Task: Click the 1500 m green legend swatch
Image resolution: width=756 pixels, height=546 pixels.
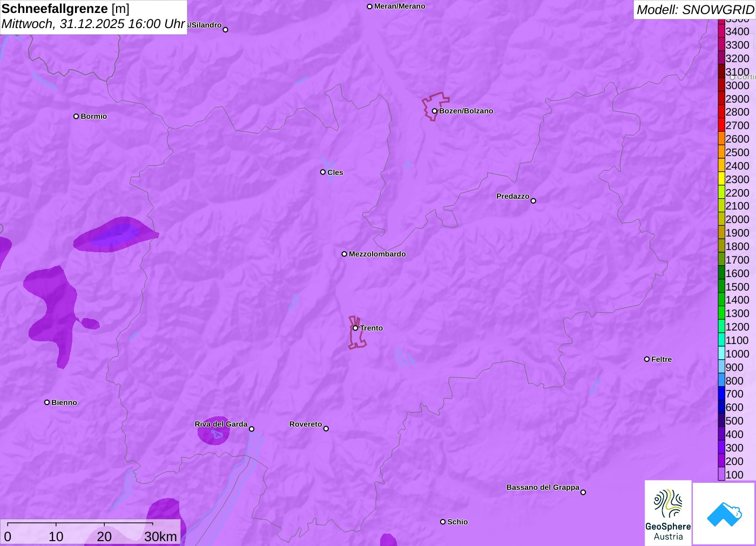Action: click(x=721, y=287)
